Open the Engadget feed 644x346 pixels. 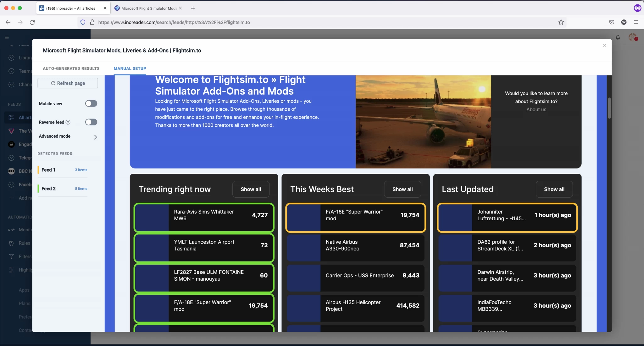(11, 144)
